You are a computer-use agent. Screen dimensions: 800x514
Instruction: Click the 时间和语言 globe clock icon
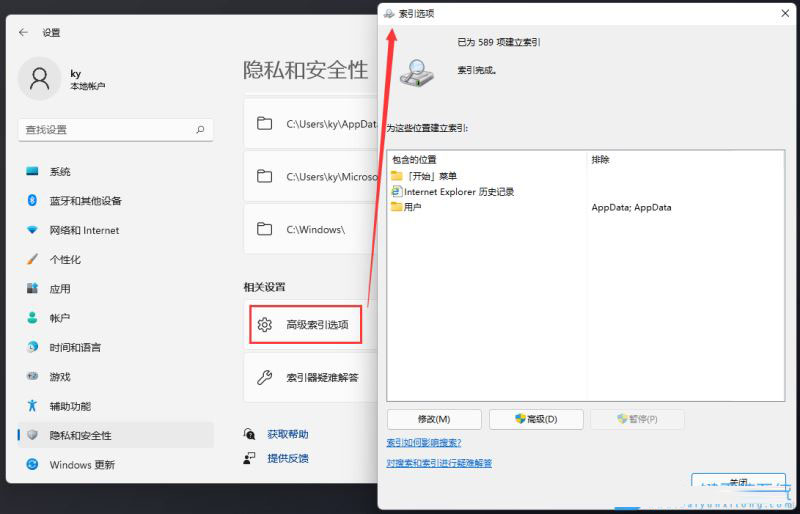(32, 347)
